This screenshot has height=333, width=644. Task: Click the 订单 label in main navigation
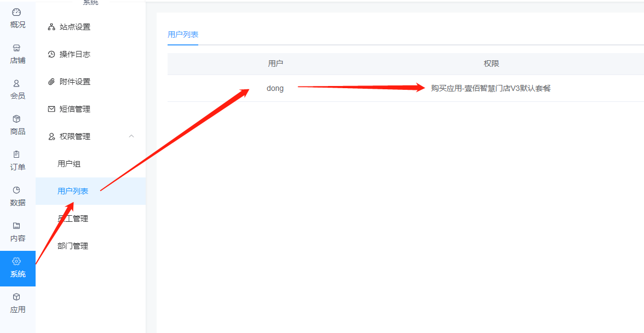click(x=18, y=166)
